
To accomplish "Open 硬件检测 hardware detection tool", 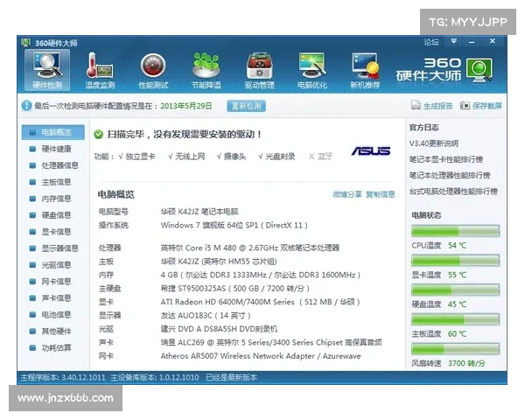I will [47, 70].
